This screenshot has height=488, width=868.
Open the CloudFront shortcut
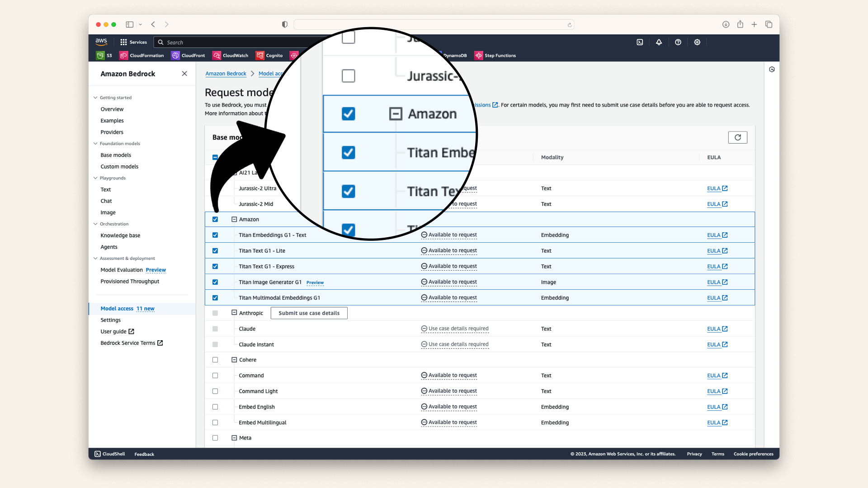188,56
